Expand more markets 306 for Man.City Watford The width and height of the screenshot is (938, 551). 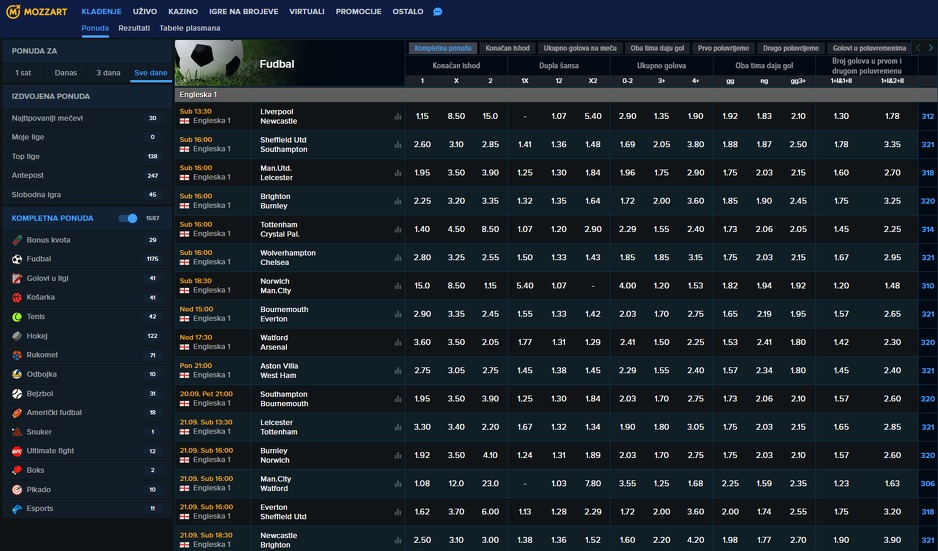[927, 483]
